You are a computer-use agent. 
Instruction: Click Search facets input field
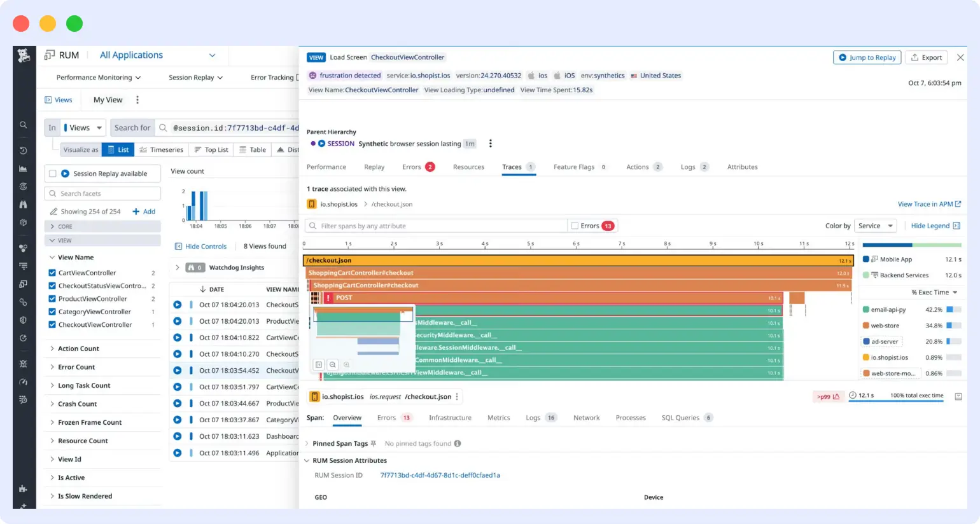[x=102, y=193]
